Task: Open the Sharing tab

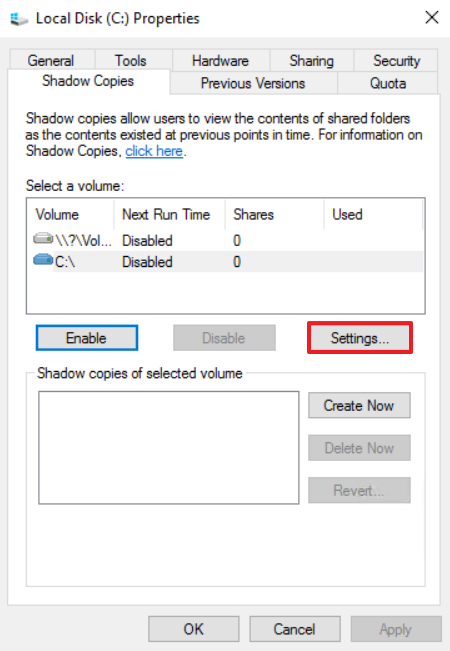Action: (x=311, y=61)
